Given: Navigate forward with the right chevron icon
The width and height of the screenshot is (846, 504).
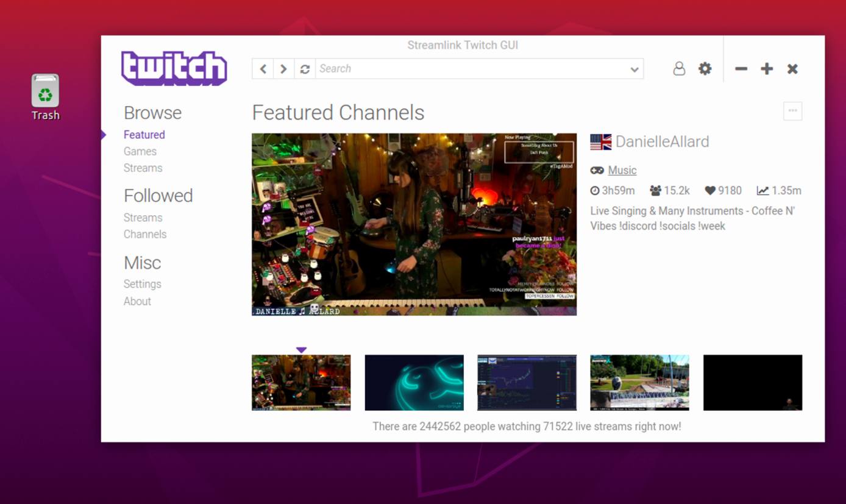Looking at the screenshot, I should (x=283, y=68).
